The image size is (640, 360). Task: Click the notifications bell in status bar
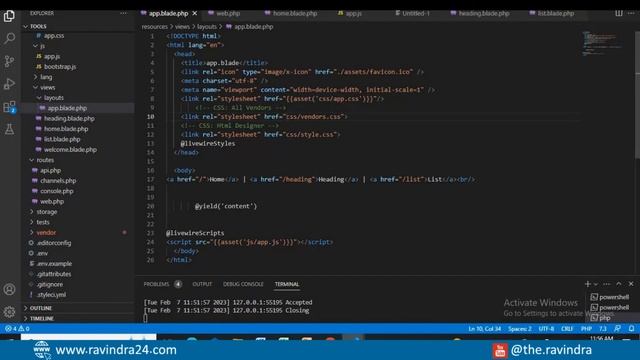pyautogui.click(x=631, y=329)
